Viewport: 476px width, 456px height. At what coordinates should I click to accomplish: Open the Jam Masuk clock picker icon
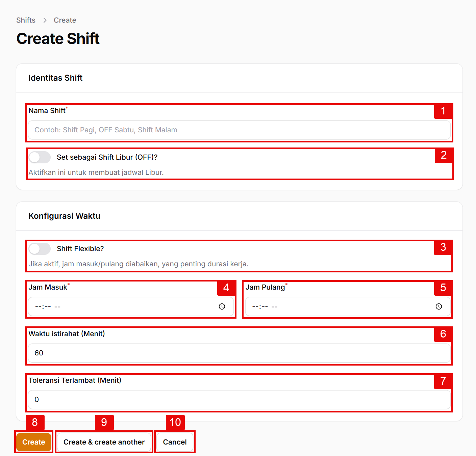tap(222, 306)
